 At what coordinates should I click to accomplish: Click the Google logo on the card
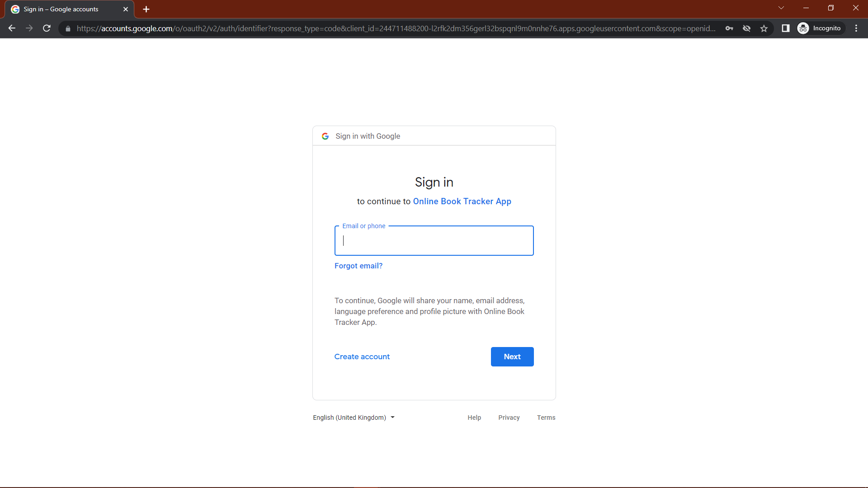pyautogui.click(x=325, y=136)
